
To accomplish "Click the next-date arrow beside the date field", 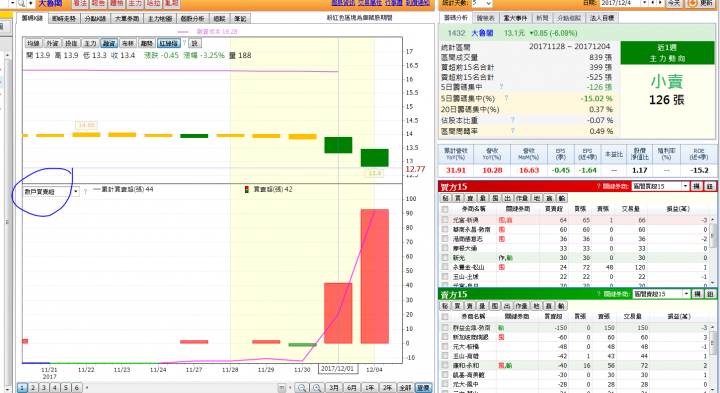I will 660,3.
